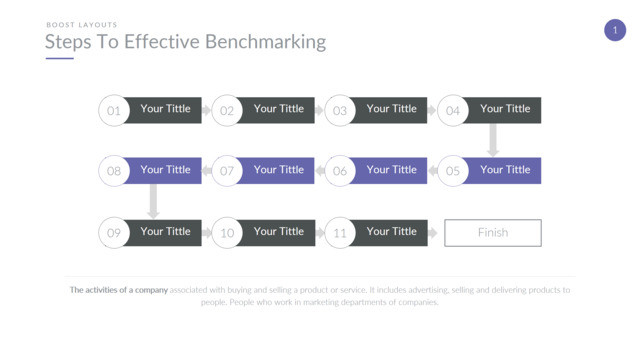This screenshot has height=360, width=640.
Task: Click the 09 step circle
Action: tap(114, 233)
